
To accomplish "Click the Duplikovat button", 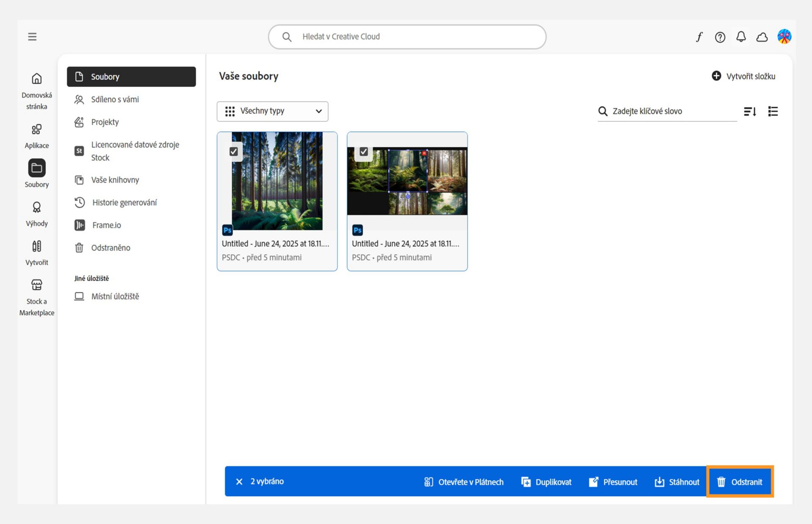I will coord(546,482).
